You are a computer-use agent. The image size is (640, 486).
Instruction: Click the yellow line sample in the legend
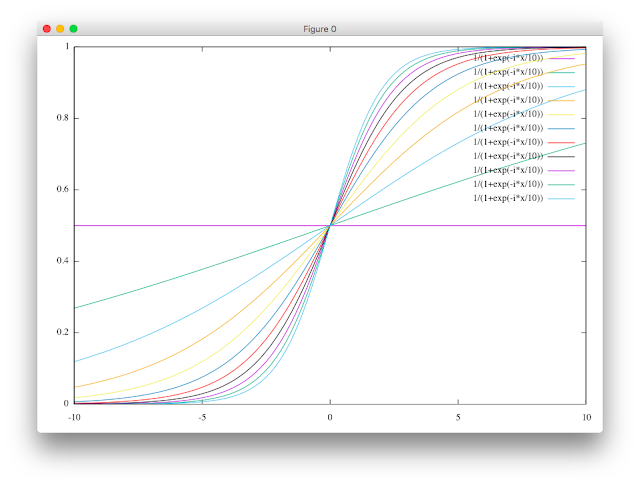561,115
